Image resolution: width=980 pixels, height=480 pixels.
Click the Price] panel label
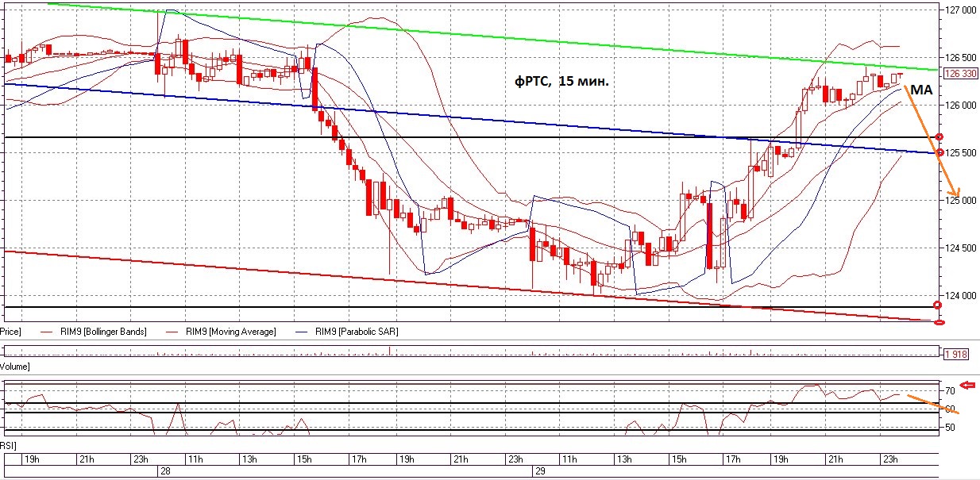pyautogui.click(x=10, y=332)
